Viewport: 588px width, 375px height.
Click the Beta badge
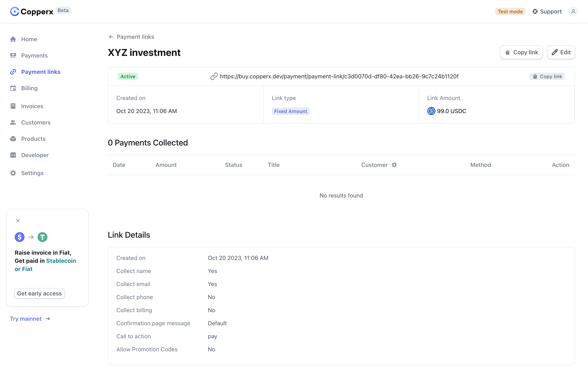[x=63, y=10]
